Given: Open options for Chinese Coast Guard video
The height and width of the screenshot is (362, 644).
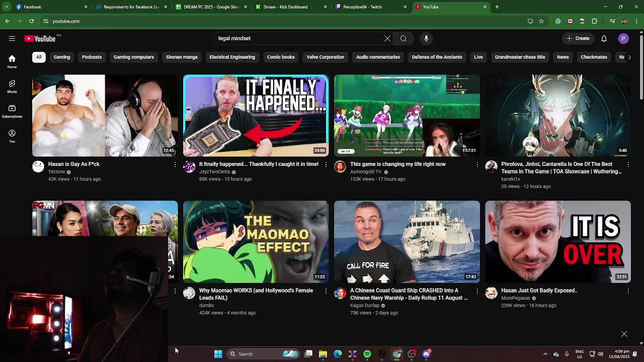Looking at the screenshot, I should click(x=477, y=291).
